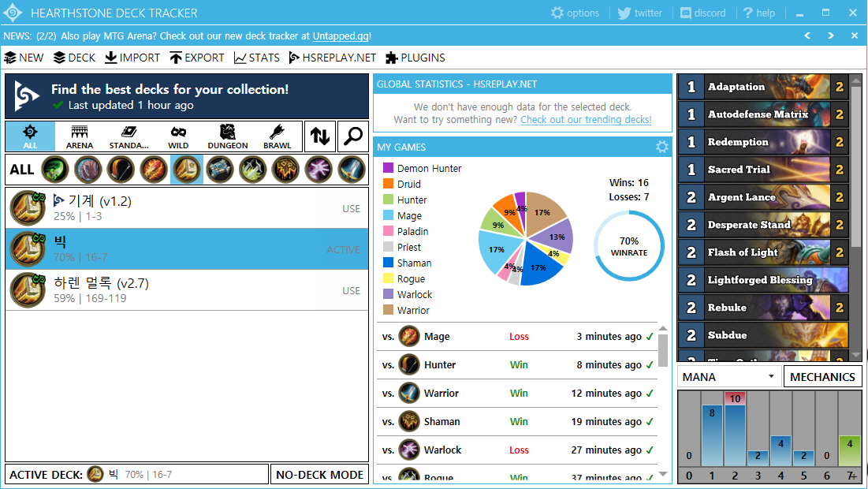Click the Shaman blue color swatch in legend
The image size is (868, 489).
(388, 263)
